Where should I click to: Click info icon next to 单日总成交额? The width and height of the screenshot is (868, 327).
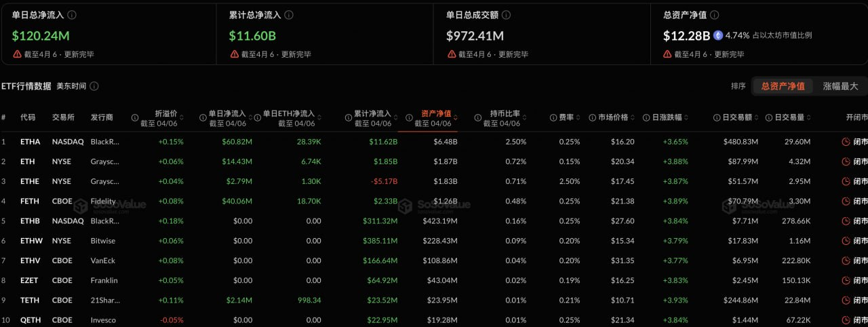tap(506, 15)
